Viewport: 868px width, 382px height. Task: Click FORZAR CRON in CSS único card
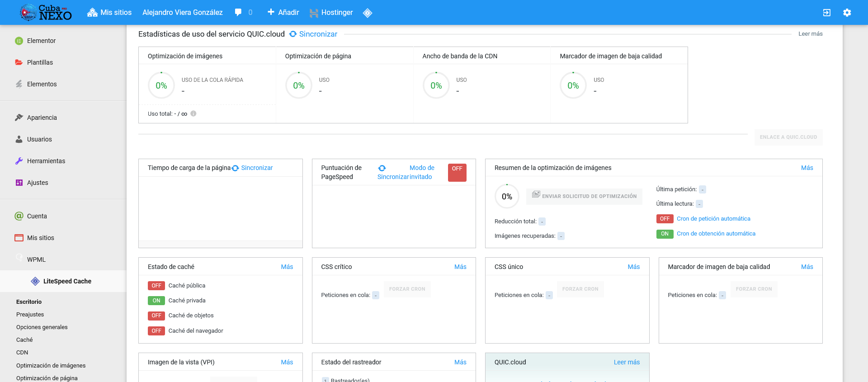[580, 289]
